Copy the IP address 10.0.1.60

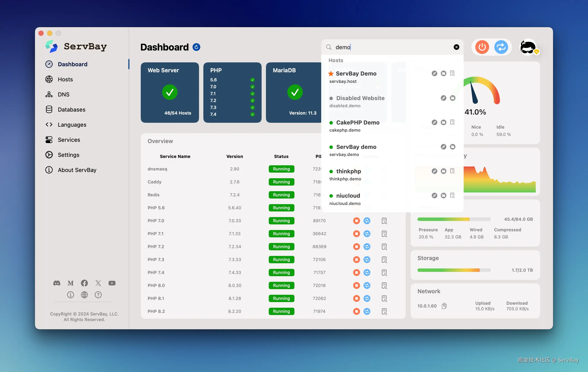tap(444, 306)
